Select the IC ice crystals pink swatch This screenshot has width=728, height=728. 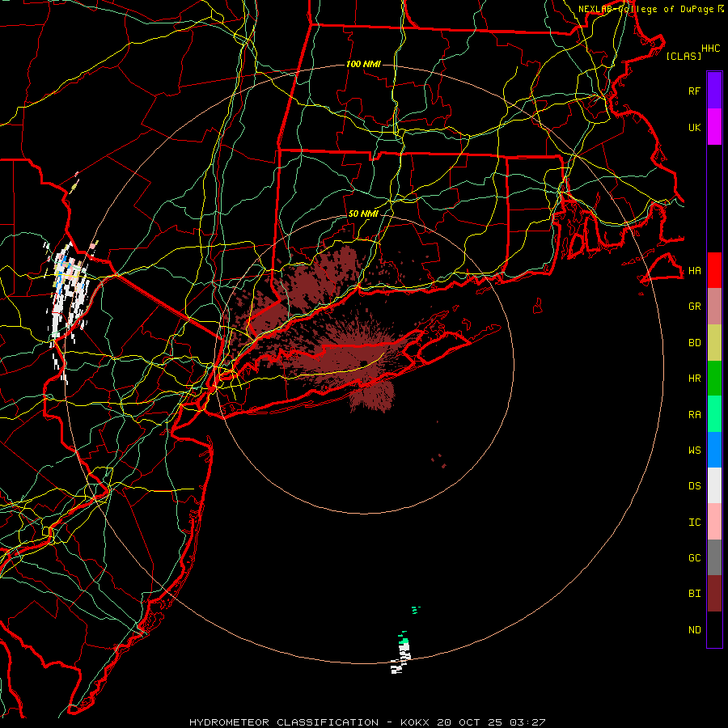[714, 522]
